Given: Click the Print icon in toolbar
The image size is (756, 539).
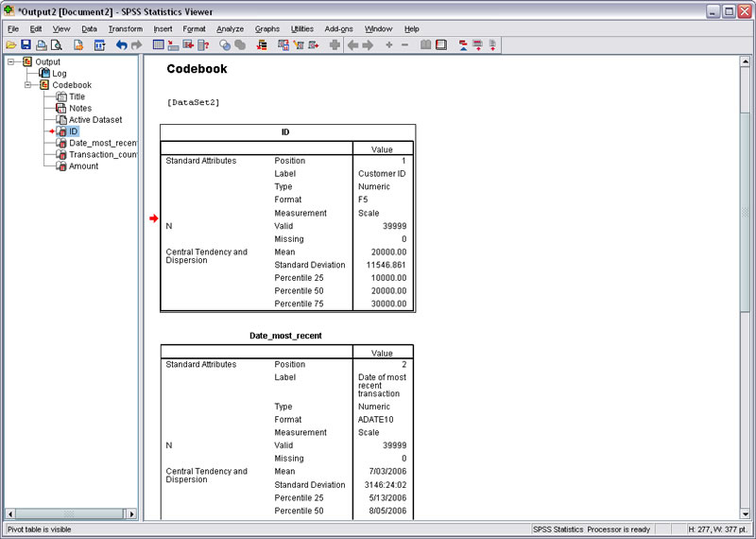Looking at the screenshot, I should (x=42, y=44).
